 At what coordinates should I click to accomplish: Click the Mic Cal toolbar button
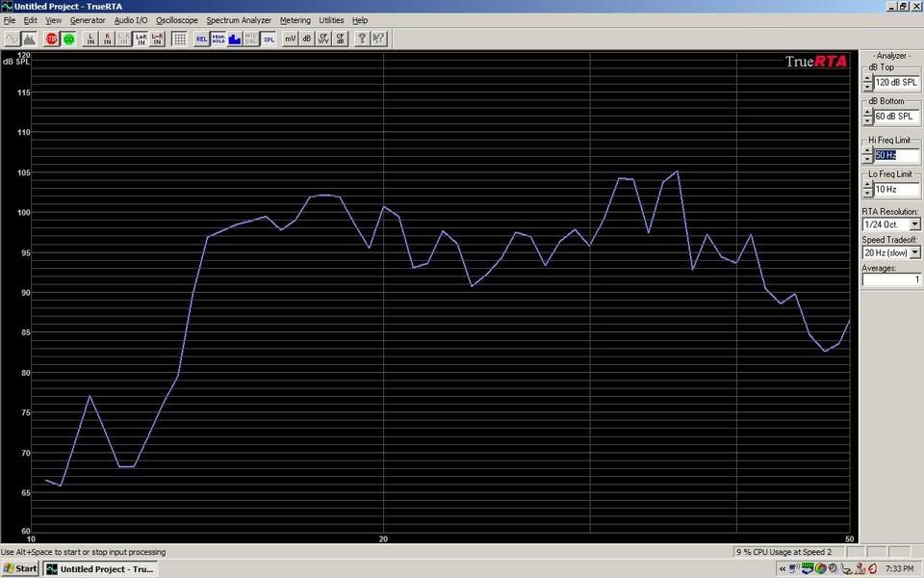(251, 39)
